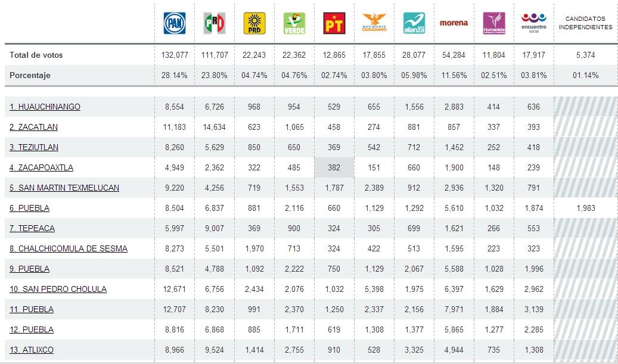618x364 pixels.
Task: Open the 4. ZACAPOAXTLA district link
Action: click(x=41, y=167)
